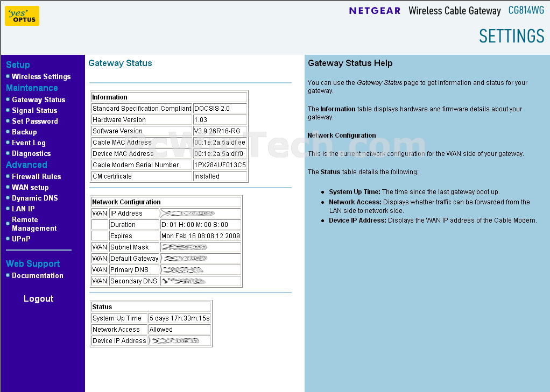550x392 pixels.
Task: Click the Device IP Address label
Action: pyautogui.click(x=119, y=341)
